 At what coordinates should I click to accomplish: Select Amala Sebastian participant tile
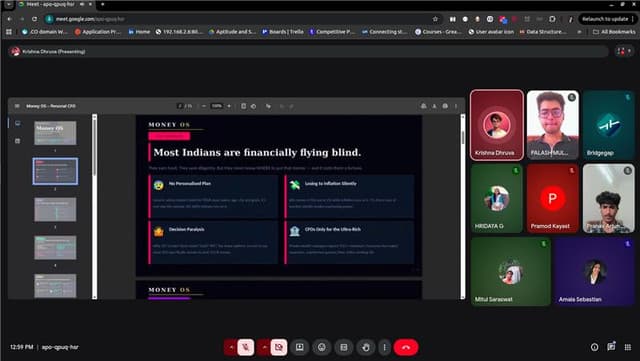pyautogui.click(x=595, y=272)
